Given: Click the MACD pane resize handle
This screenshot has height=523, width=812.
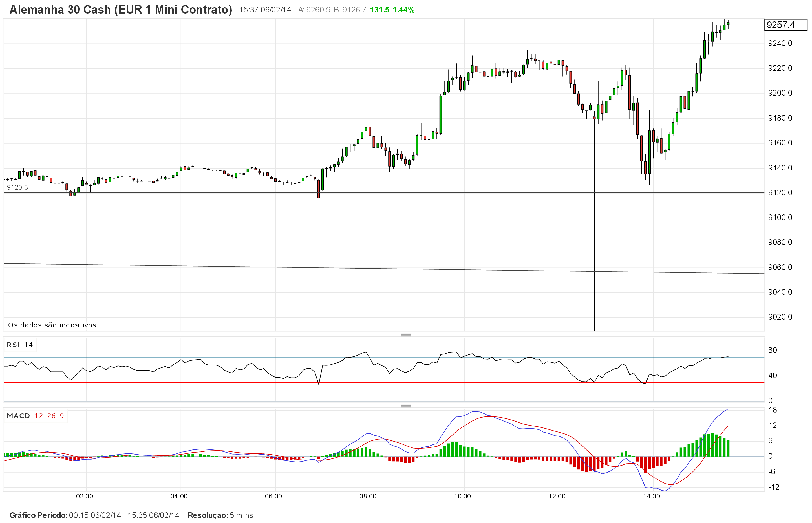Looking at the screenshot, I should tap(406, 407).
